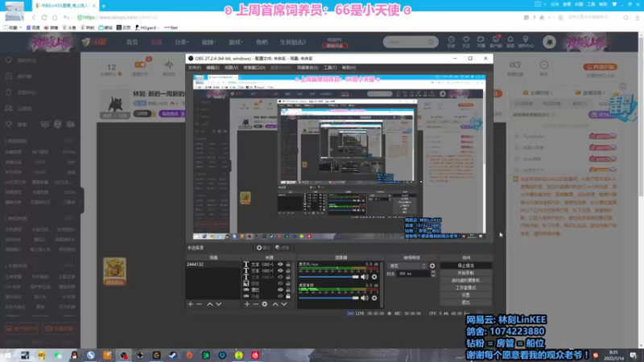Viewport: 644px width, 362px height.
Task: Move source down in the sources list
Action: click(284, 304)
